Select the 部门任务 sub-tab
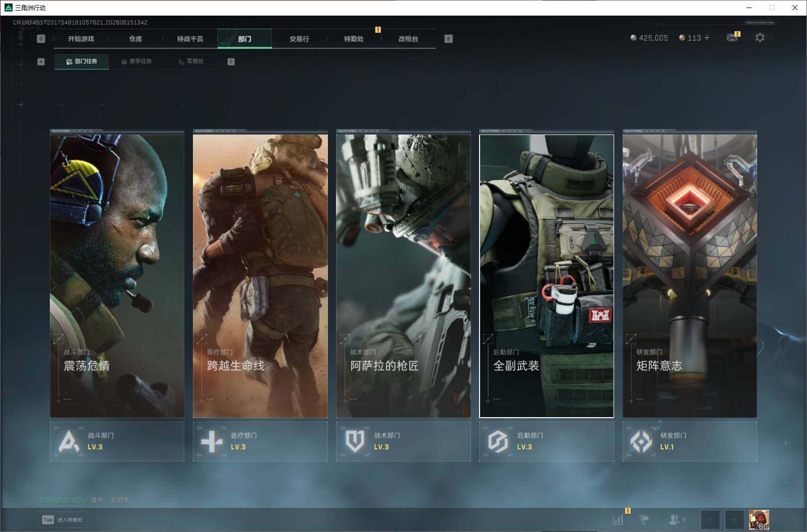The height and width of the screenshot is (532, 807). tap(82, 61)
